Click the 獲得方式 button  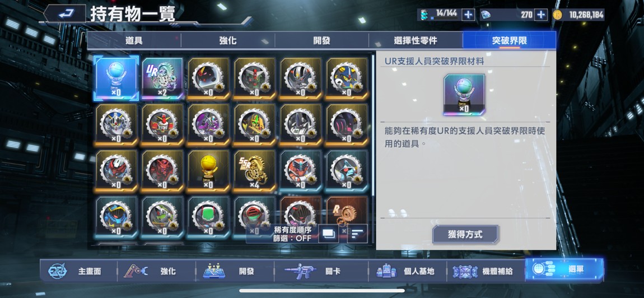click(465, 235)
